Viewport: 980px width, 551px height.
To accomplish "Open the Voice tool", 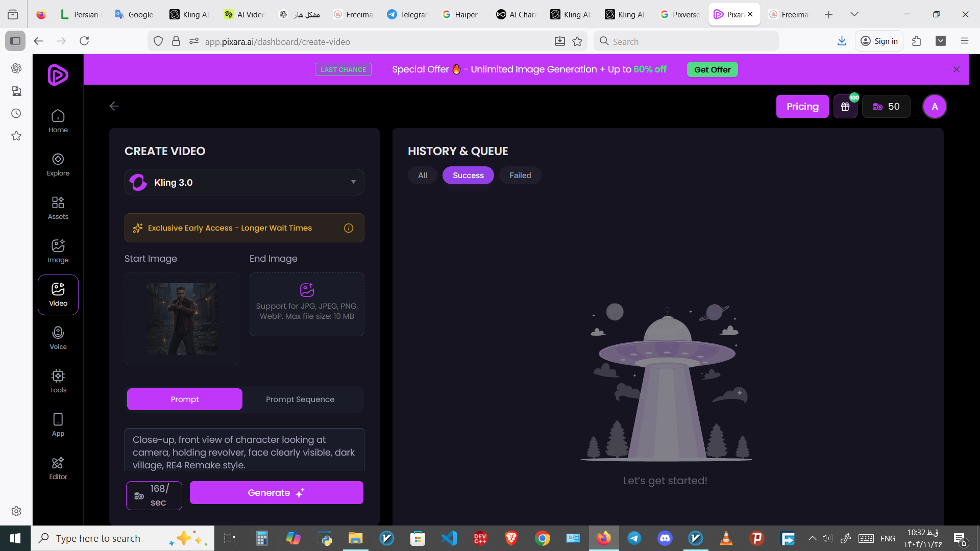I will pos(58,338).
